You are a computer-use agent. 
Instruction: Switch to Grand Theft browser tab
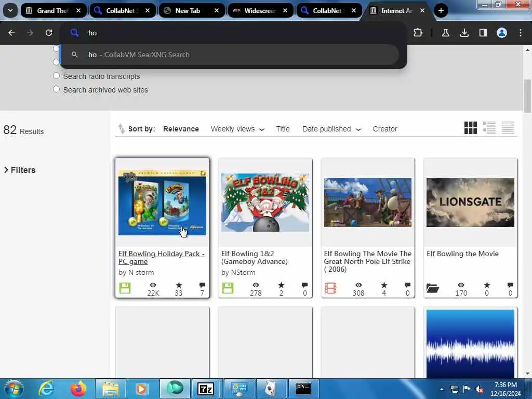[x=52, y=10]
